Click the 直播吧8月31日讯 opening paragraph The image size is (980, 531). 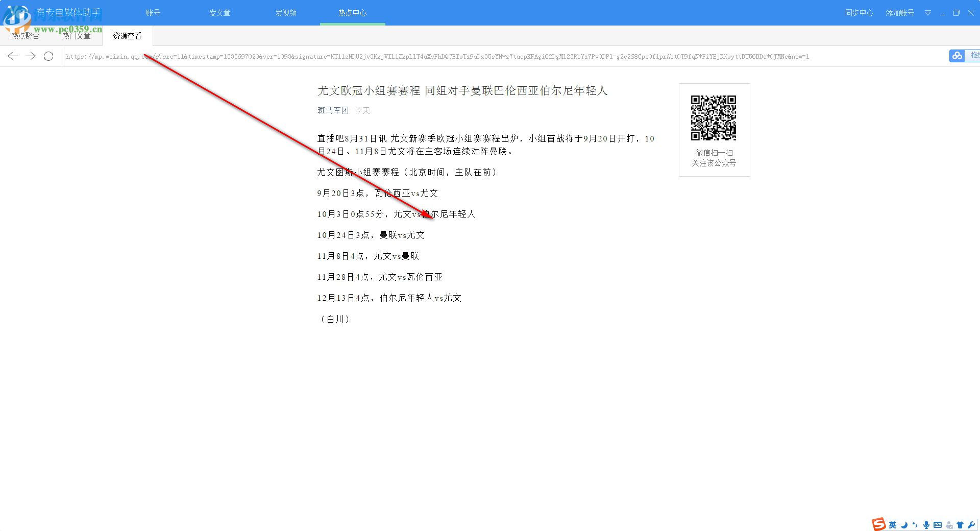pos(486,145)
